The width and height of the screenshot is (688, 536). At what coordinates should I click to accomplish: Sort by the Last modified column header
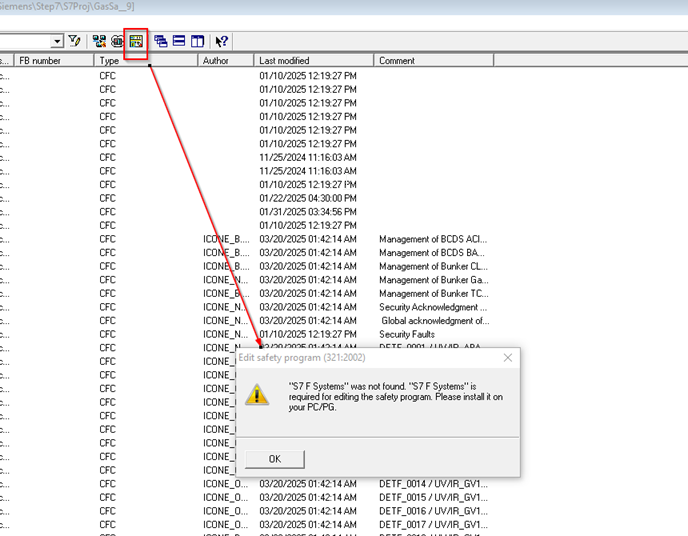(314, 61)
